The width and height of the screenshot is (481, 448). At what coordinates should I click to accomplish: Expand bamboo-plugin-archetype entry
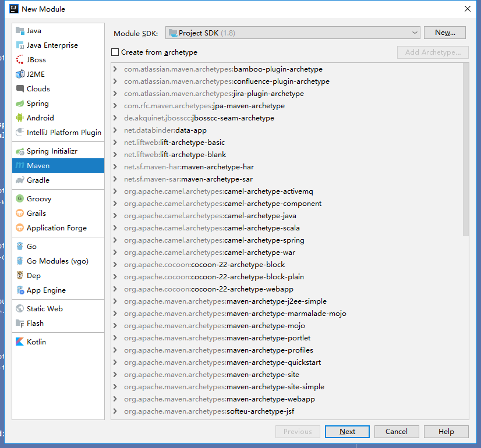click(x=115, y=69)
